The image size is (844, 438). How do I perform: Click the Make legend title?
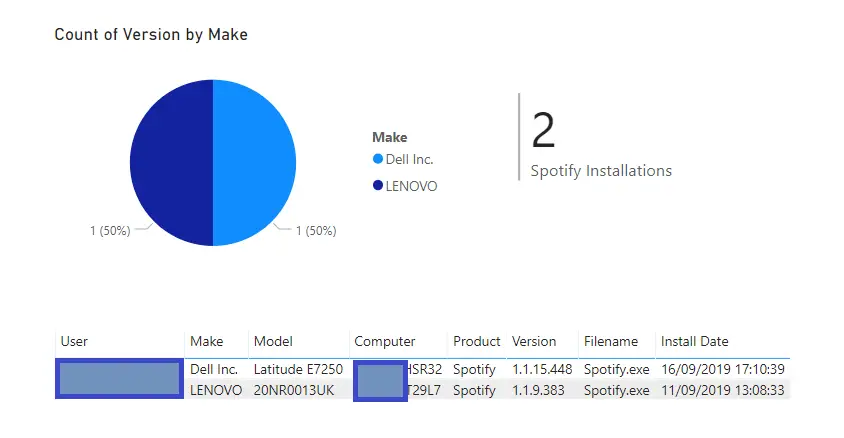click(390, 137)
